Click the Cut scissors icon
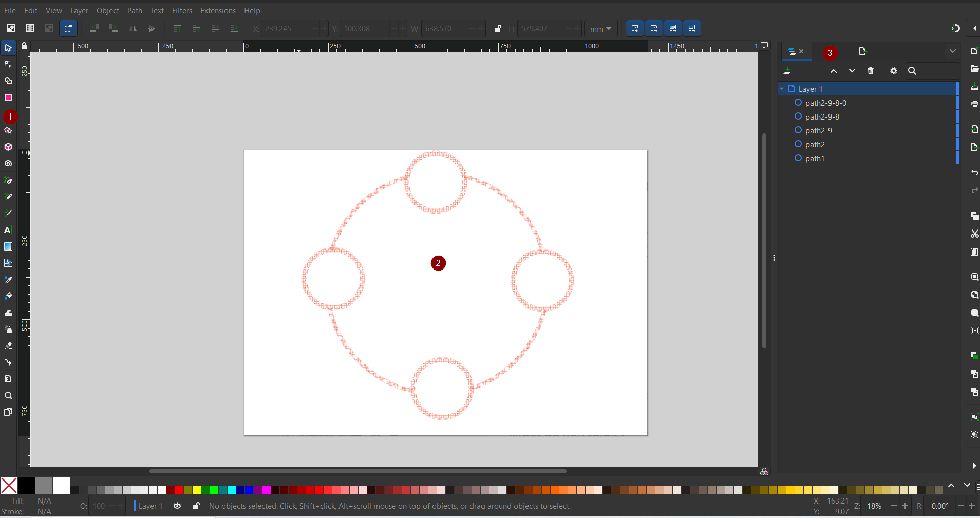Image resolution: width=980 pixels, height=518 pixels. (x=974, y=234)
